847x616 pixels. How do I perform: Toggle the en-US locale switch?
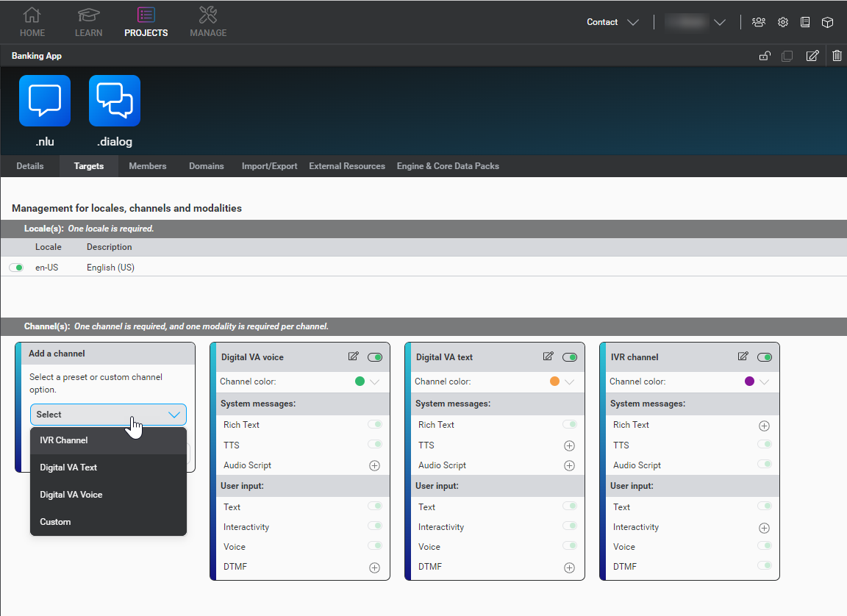(x=16, y=268)
